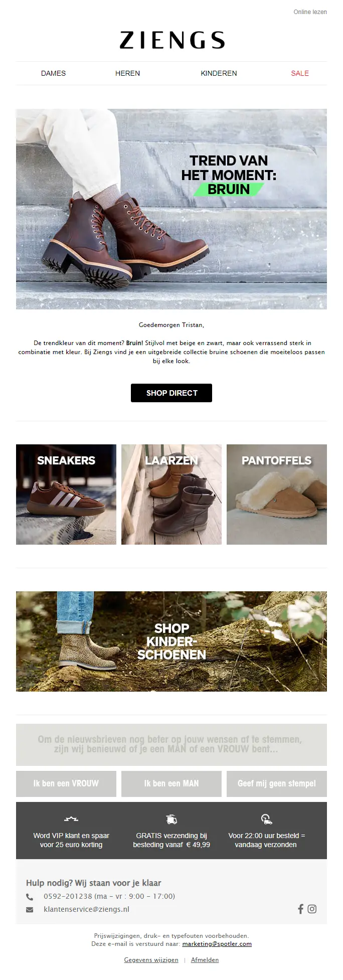Viewport: 343px width, 980px height.
Task: Click the Online lezen link
Action: pyautogui.click(x=310, y=12)
